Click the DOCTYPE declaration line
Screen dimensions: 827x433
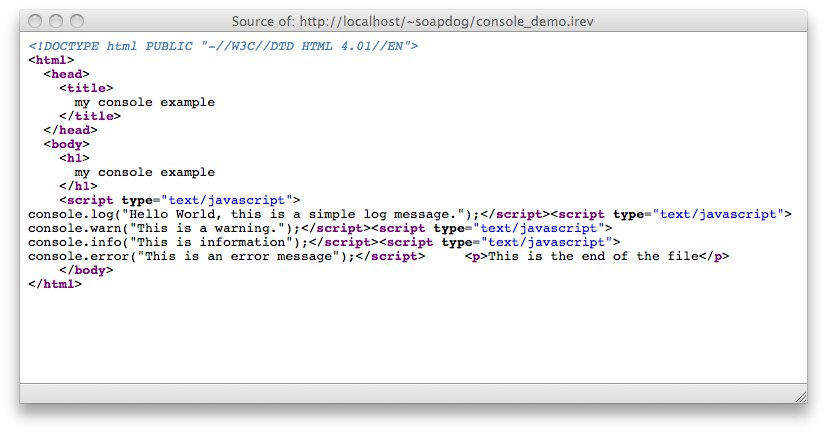(x=223, y=46)
